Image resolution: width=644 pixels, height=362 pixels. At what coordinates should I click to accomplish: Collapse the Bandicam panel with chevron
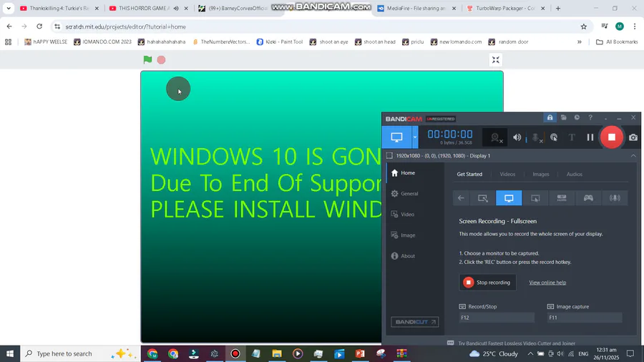[x=633, y=155]
